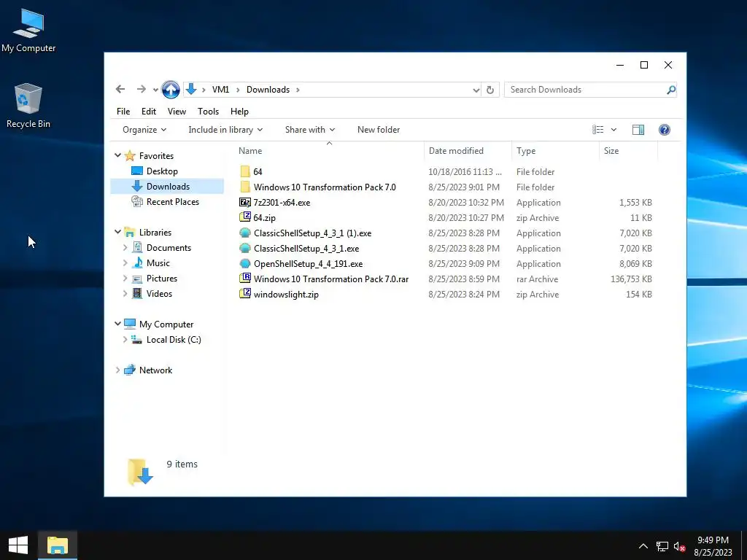Refresh the Downloads folder
The width and height of the screenshot is (747, 560).
[489, 90]
